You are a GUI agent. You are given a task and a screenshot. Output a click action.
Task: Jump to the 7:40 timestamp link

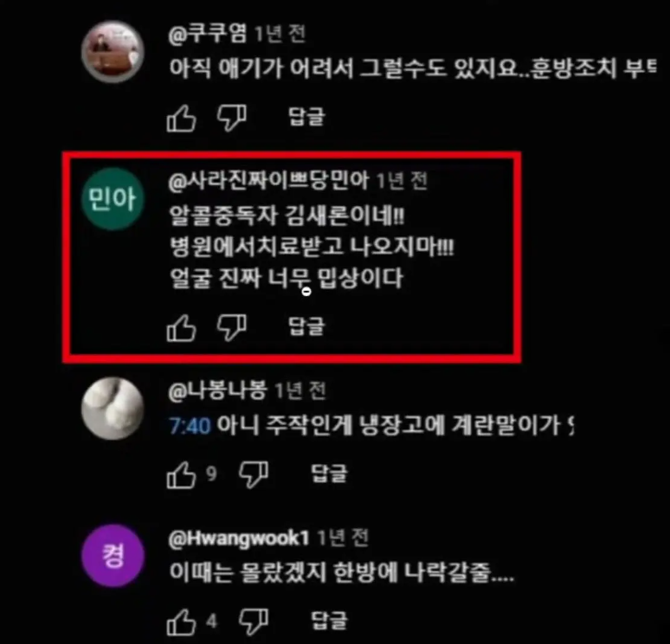click(x=190, y=426)
